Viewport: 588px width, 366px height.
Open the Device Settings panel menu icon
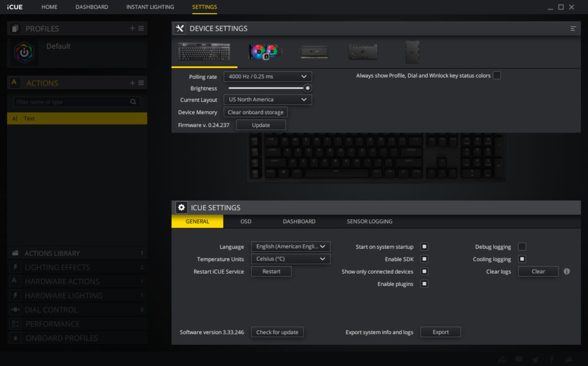[573, 28]
